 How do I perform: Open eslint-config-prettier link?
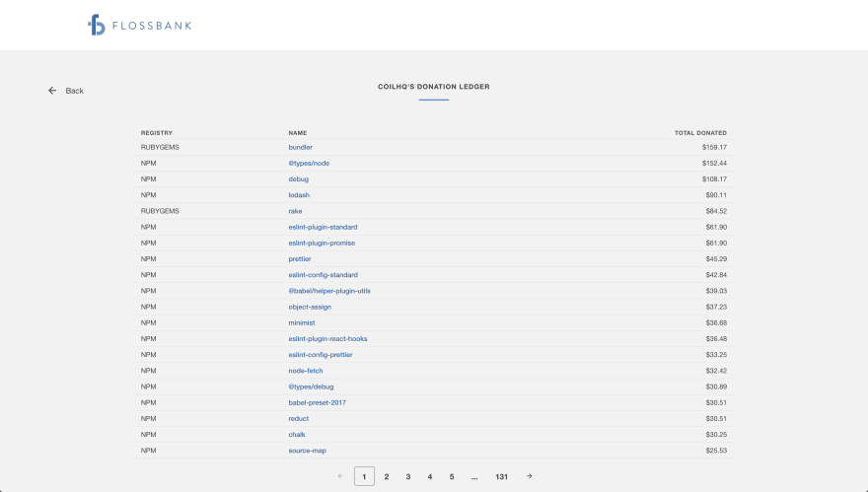321,355
